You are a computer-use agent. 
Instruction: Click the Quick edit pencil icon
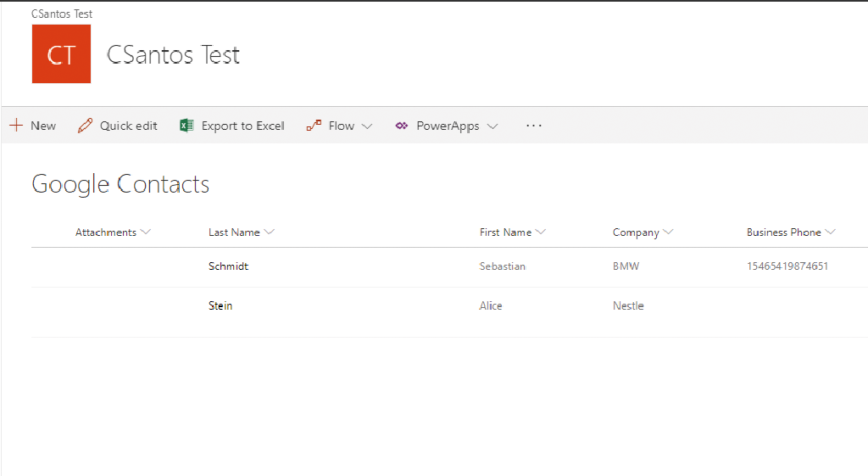click(85, 126)
